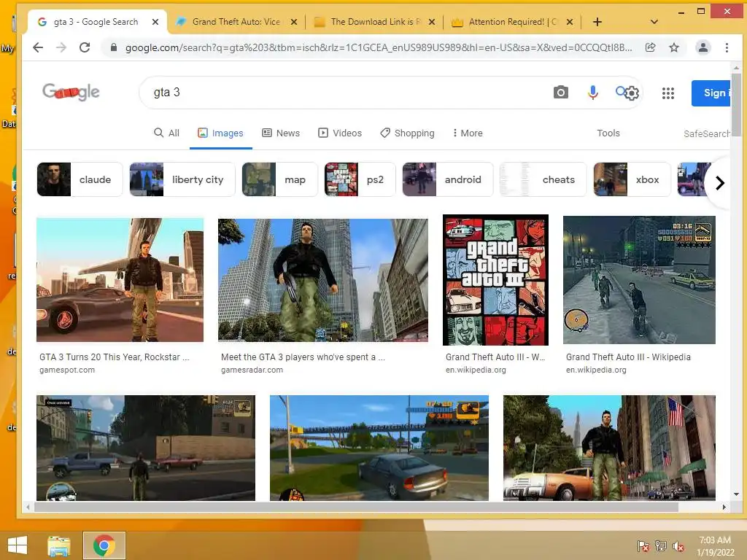This screenshot has width=747, height=560.
Task: Select the Images search tab
Action: click(x=220, y=133)
